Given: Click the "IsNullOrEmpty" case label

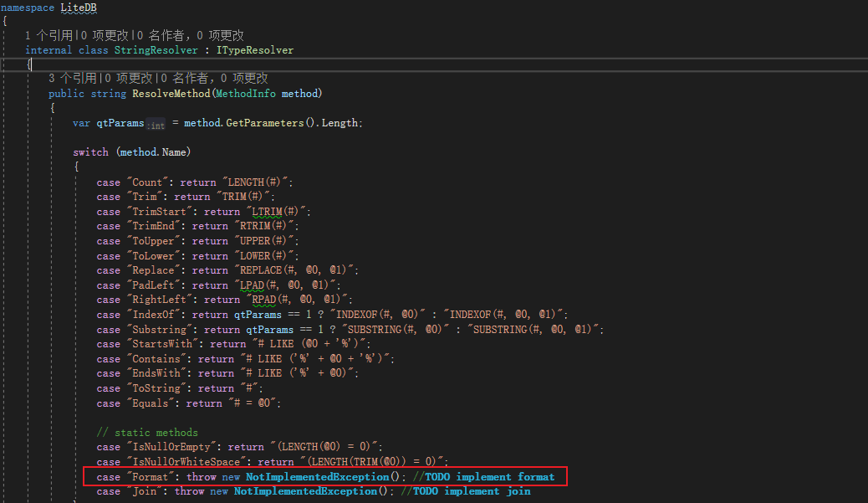Looking at the screenshot, I should point(171,447).
